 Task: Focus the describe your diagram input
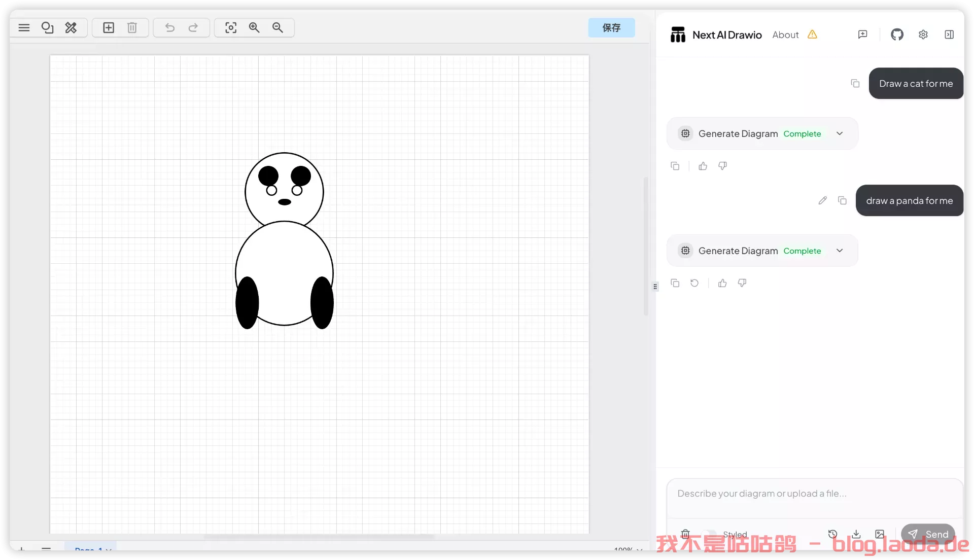[x=814, y=494]
